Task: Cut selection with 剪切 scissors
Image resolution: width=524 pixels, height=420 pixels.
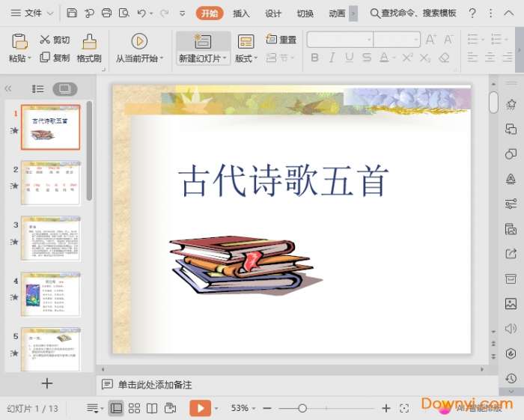Action: pyautogui.click(x=55, y=40)
